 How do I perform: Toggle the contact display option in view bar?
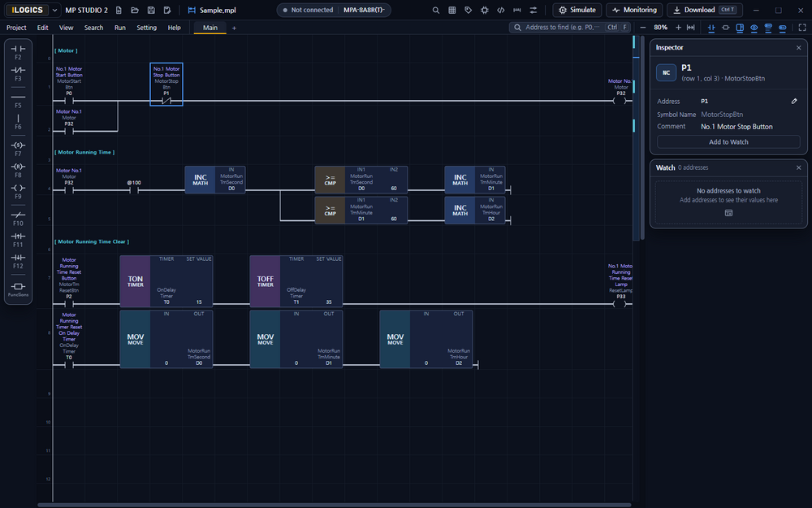pyautogui.click(x=711, y=28)
